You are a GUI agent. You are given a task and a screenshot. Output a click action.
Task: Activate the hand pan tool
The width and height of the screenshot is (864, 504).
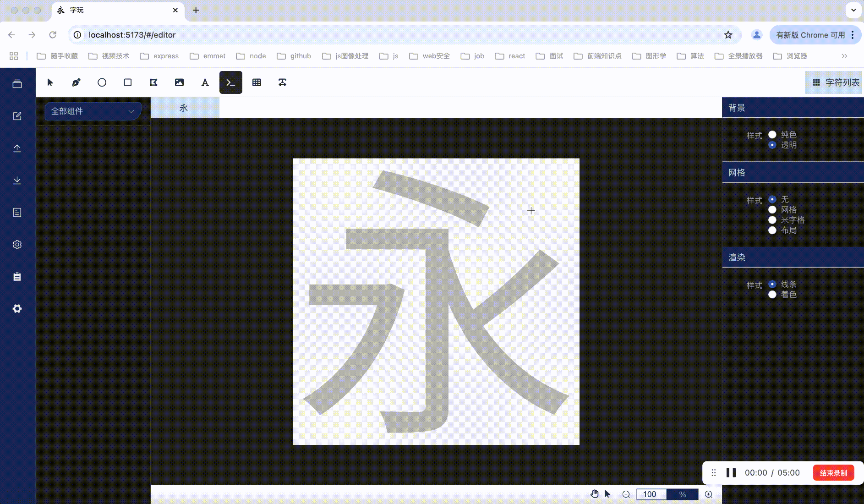[x=595, y=494]
